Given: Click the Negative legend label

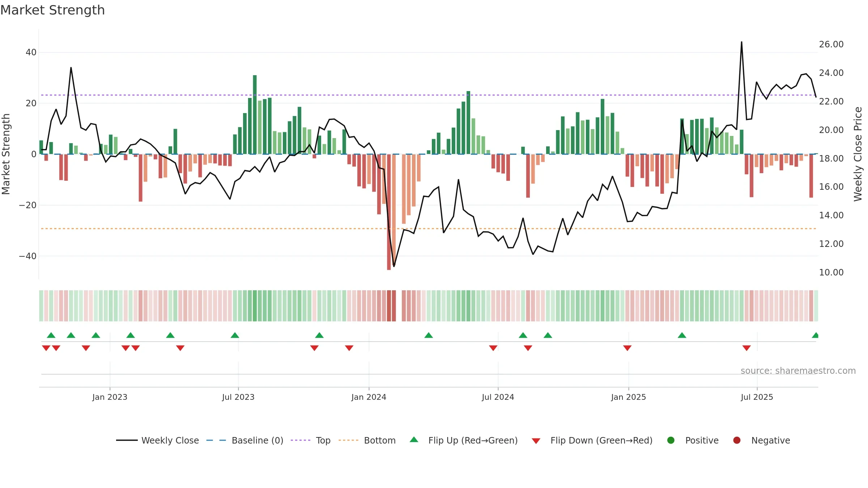Looking at the screenshot, I should (x=771, y=440).
